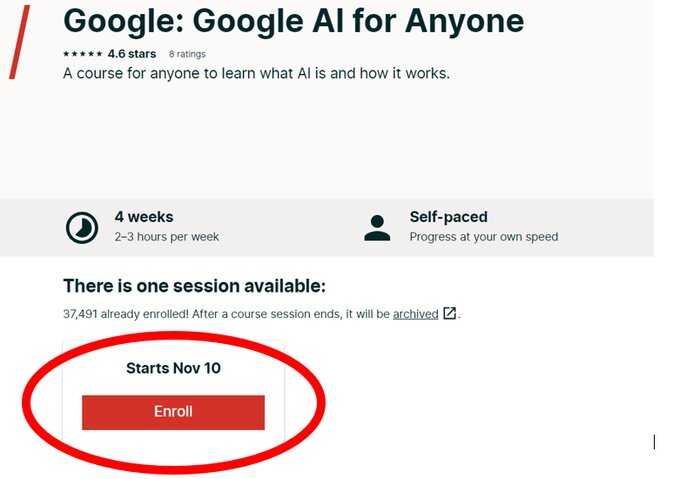The height and width of the screenshot is (479, 700).
Task: Click the text cursor line at right edge
Action: [654, 442]
